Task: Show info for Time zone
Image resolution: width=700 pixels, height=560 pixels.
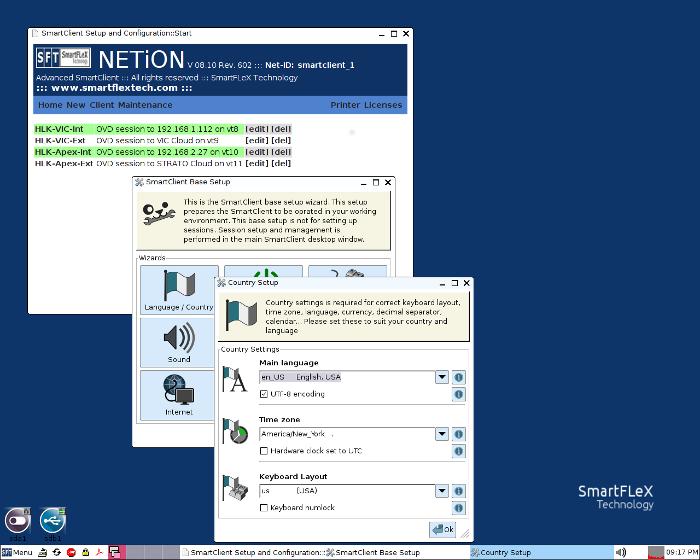Action: 458,434
